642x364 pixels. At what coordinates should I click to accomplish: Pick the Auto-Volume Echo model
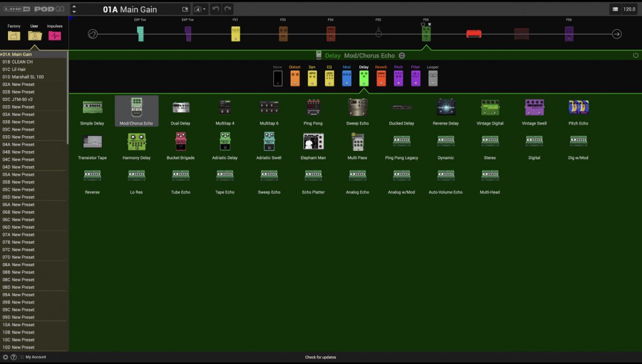coord(446,181)
